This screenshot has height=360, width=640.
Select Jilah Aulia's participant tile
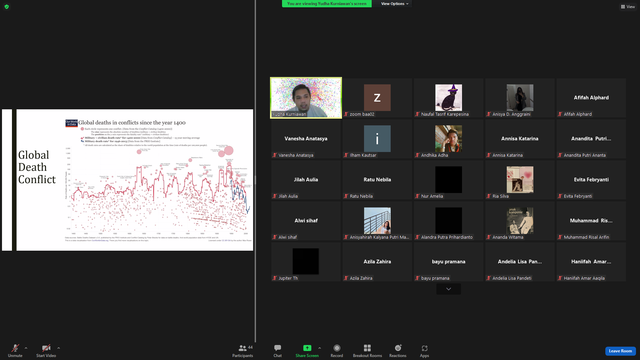point(306,180)
